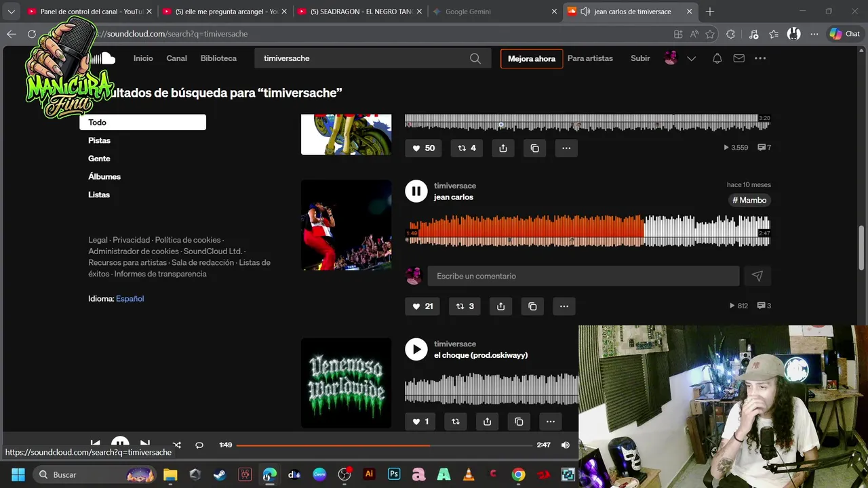
Task: Reload the page in Edge
Action: tap(32, 34)
